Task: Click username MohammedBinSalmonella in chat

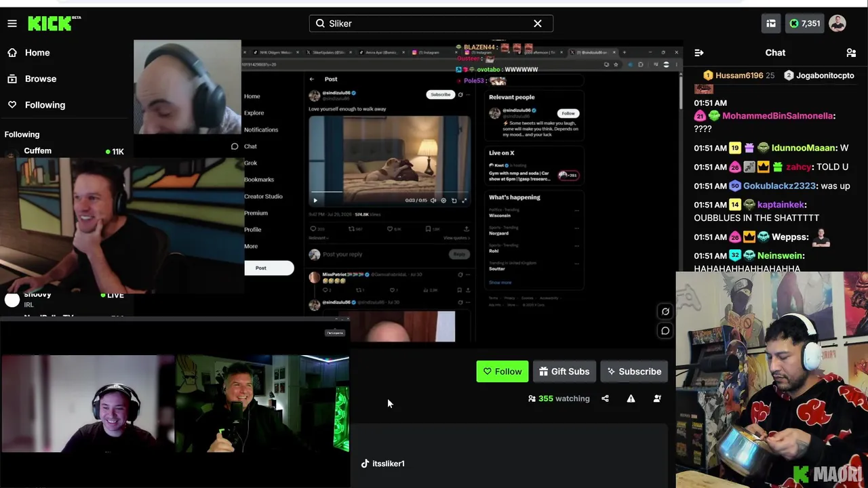Action: 778,116
